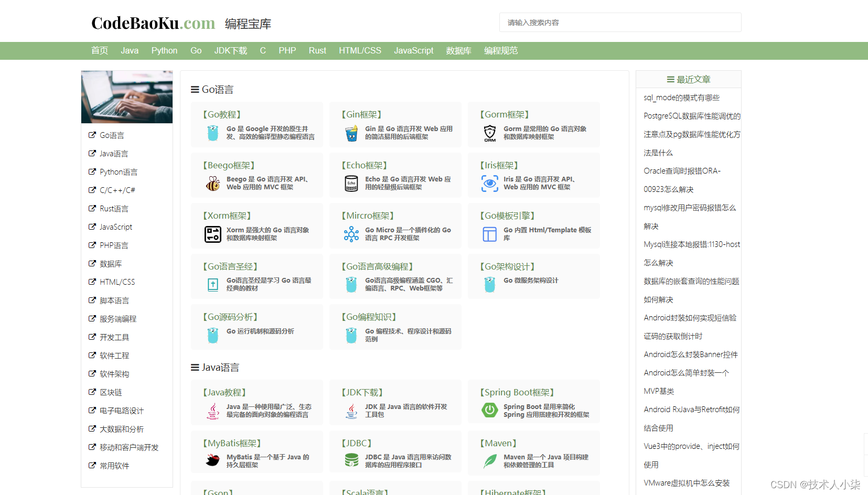Click the Gorm ORM shield icon
This screenshot has width=868, height=495.
pos(490,133)
